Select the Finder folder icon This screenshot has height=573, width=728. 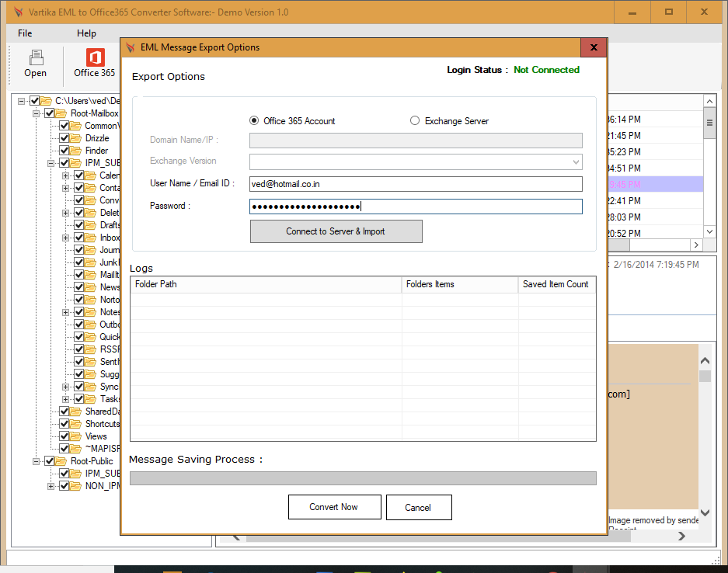(x=75, y=151)
